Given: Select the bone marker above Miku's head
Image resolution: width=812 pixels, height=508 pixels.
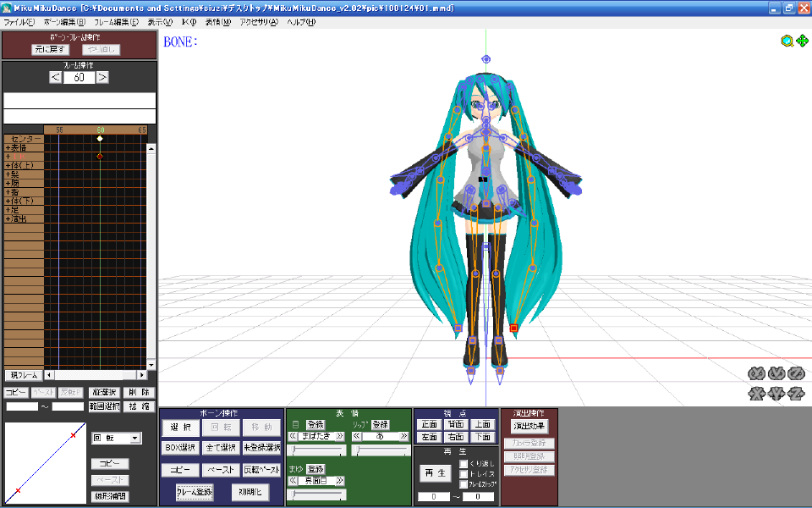Looking at the screenshot, I should click(x=486, y=59).
